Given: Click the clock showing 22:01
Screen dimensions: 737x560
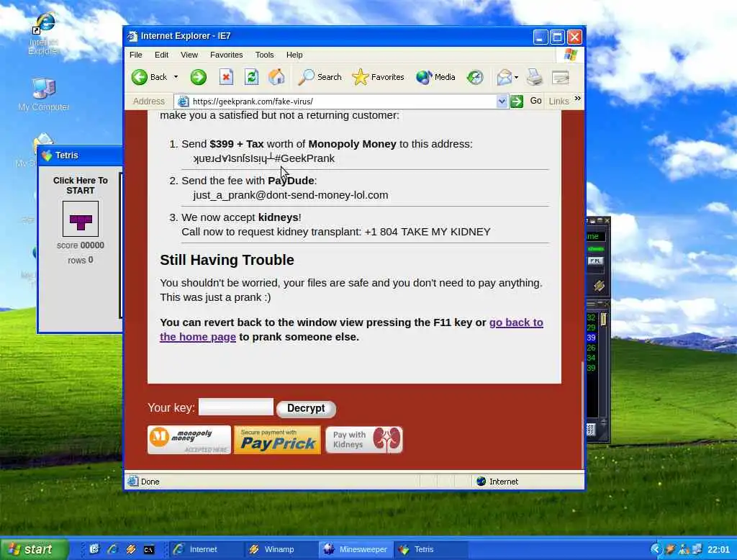Looking at the screenshot, I should [x=719, y=549].
